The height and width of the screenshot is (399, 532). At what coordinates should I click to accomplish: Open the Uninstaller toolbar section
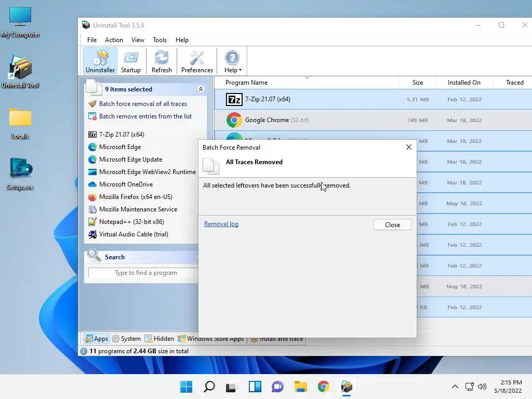click(x=100, y=61)
